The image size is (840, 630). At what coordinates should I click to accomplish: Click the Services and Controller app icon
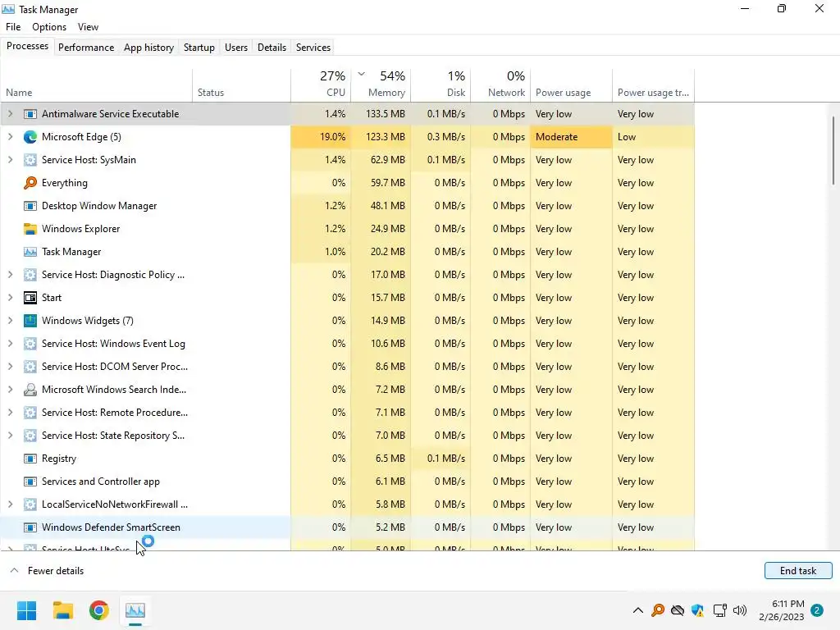click(30, 482)
